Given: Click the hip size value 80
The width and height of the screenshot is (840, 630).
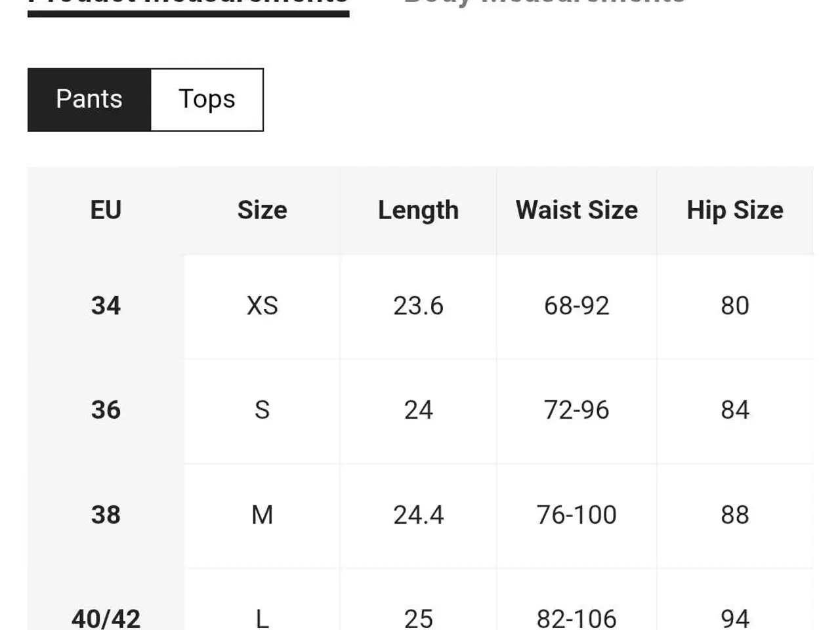Looking at the screenshot, I should [735, 306].
